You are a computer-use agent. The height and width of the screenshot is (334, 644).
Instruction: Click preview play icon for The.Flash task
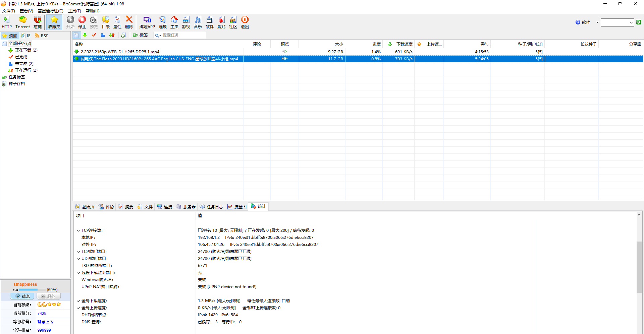[284, 59]
